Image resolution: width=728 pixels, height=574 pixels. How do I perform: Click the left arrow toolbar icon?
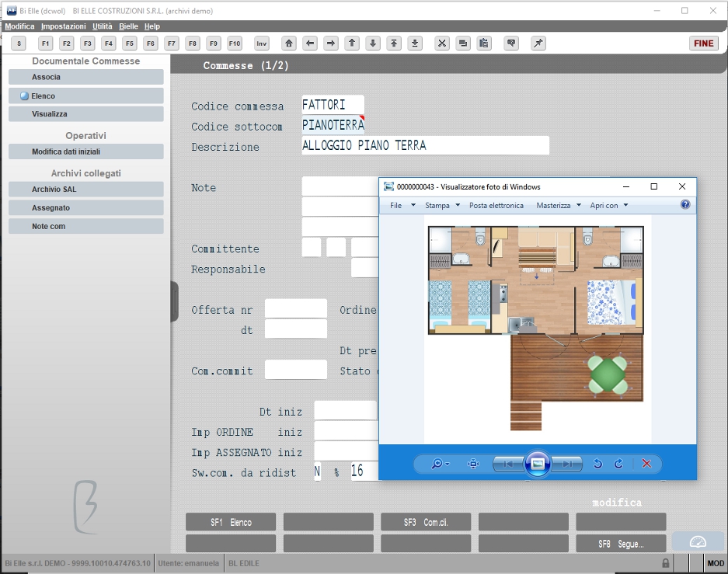tap(310, 43)
